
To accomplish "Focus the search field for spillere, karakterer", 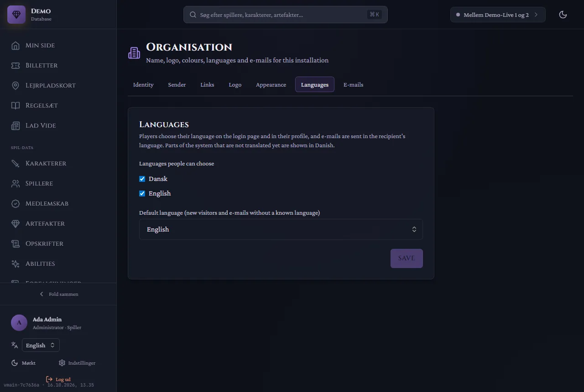I will pyautogui.click(x=286, y=15).
